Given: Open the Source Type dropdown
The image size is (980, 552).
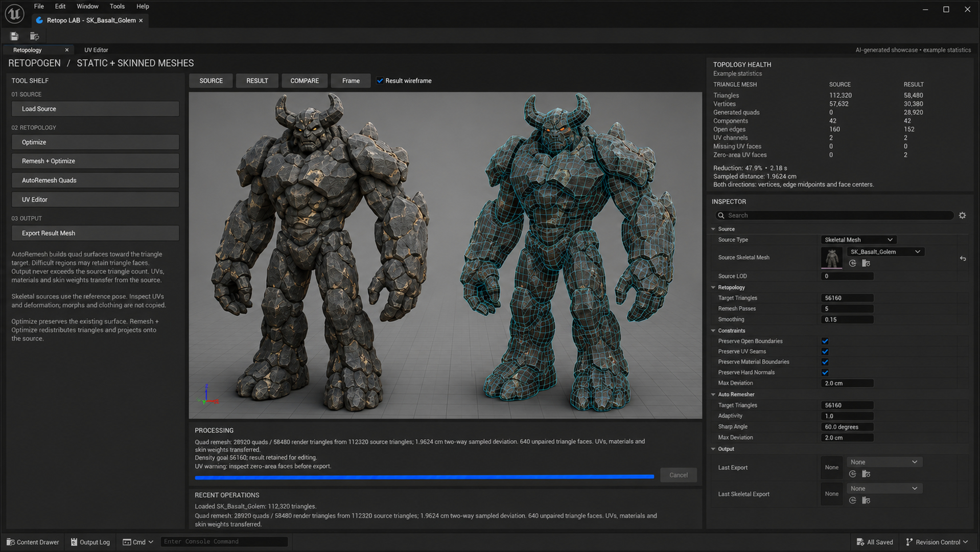Looking at the screenshot, I should click(x=858, y=240).
